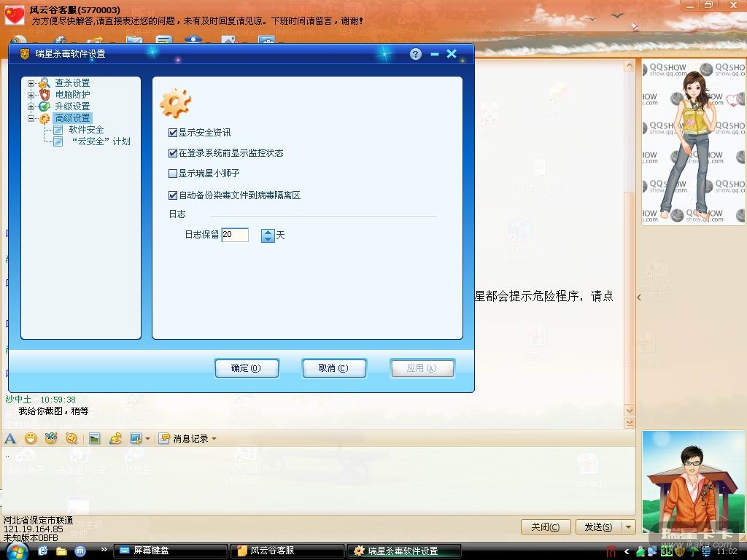The image size is (747, 560).
Task: Toggle 显示安全资讯 checkbox
Action: pos(173,133)
